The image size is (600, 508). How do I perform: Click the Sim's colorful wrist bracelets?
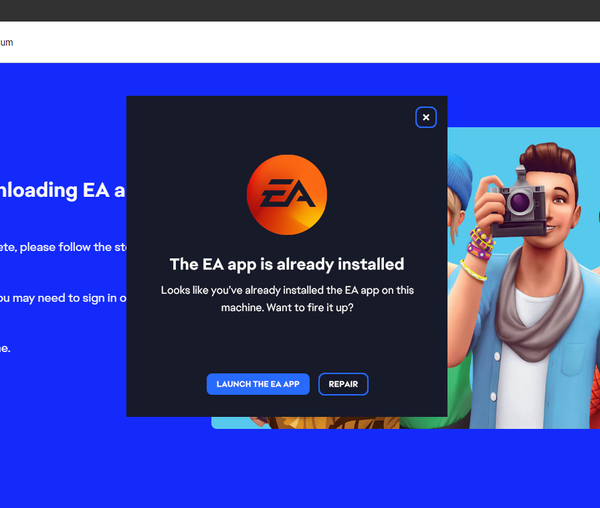click(478, 246)
